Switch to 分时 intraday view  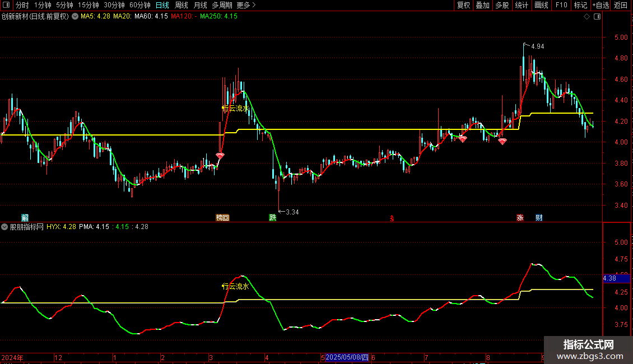[22, 5]
